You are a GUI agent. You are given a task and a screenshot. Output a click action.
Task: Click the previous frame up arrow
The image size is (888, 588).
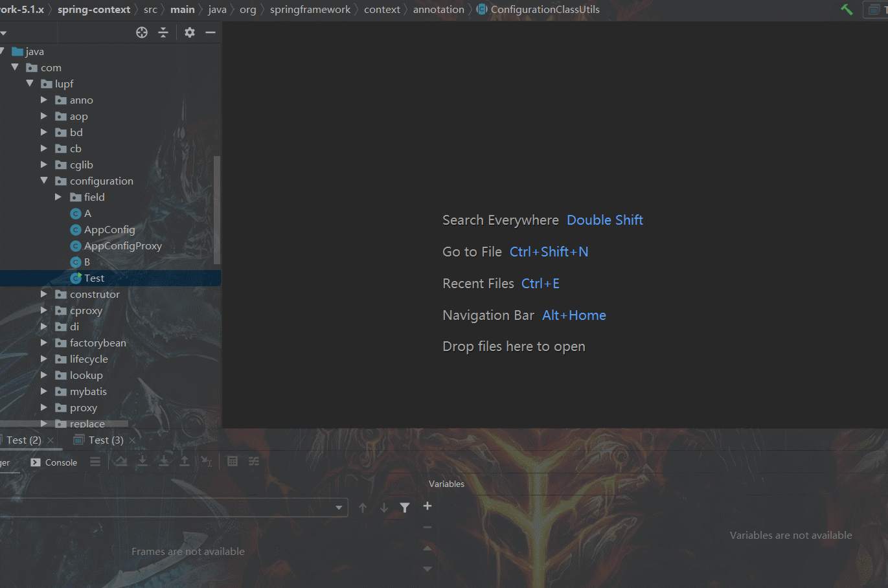click(x=363, y=508)
